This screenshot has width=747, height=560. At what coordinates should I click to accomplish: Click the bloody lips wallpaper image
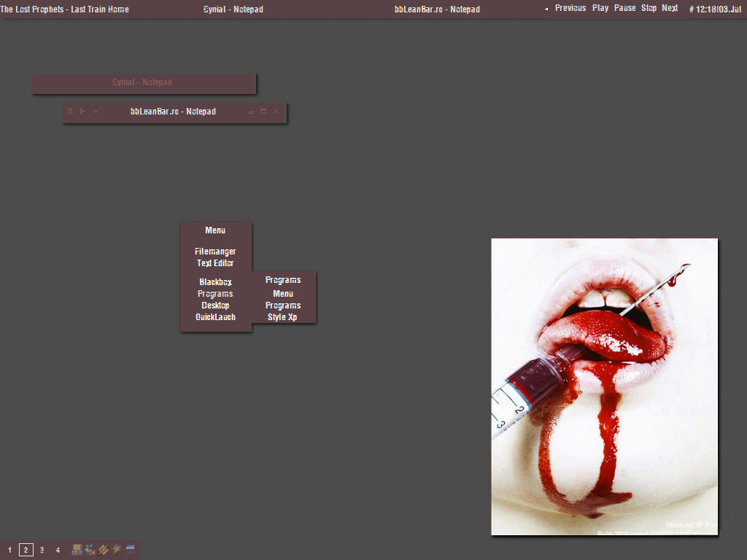604,386
